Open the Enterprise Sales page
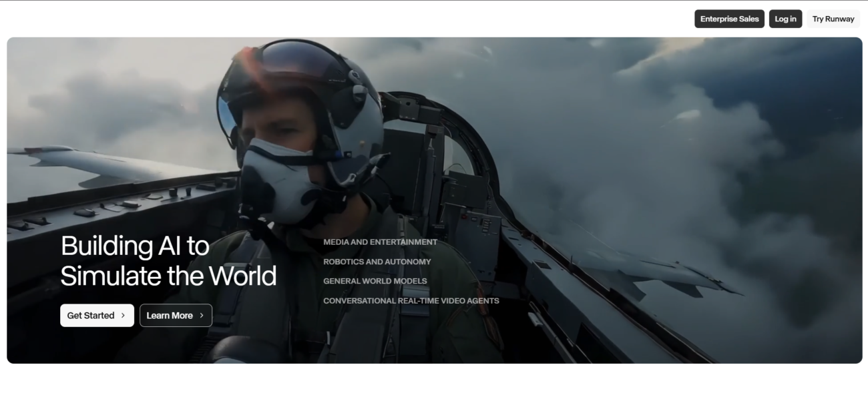 (729, 19)
